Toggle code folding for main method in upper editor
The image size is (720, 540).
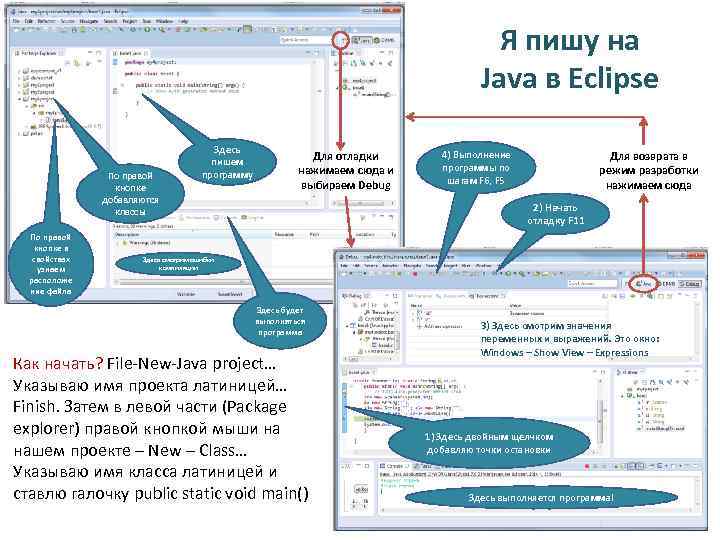123,85
